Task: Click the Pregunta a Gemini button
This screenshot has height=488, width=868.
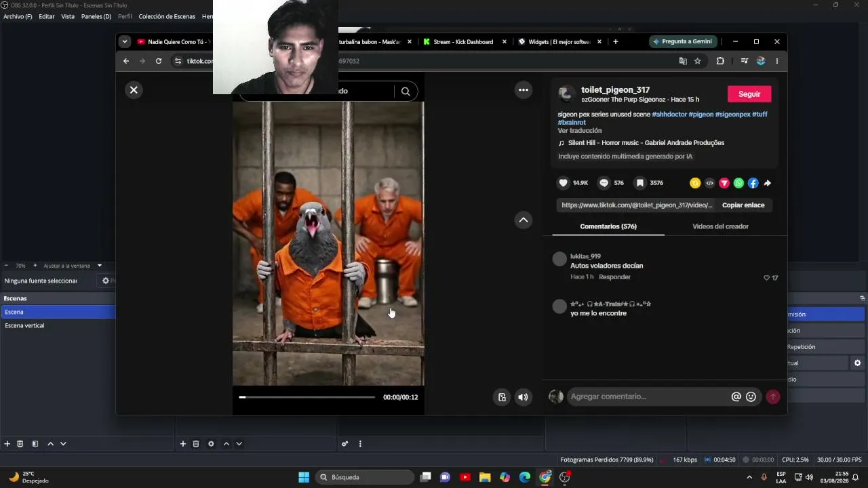Action: coord(682,41)
